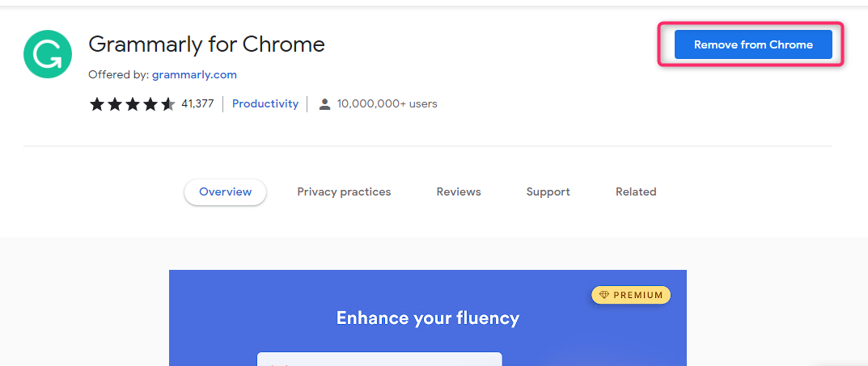Open the Reviews tab

point(459,191)
